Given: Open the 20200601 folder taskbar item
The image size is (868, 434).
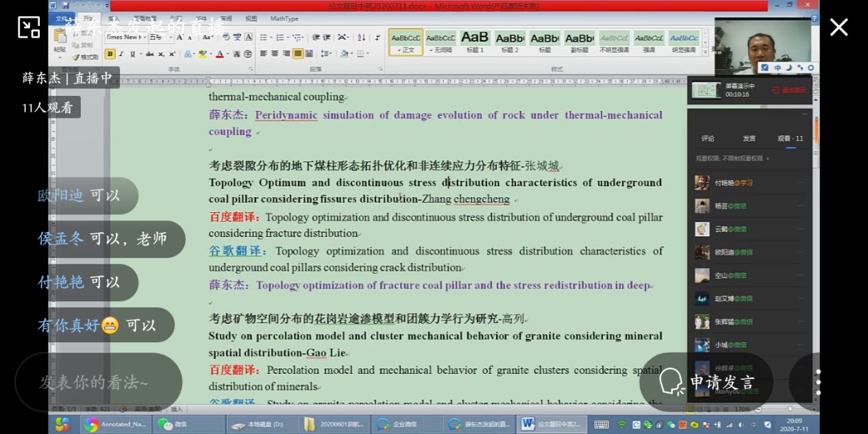Looking at the screenshot, I should 334,424.
